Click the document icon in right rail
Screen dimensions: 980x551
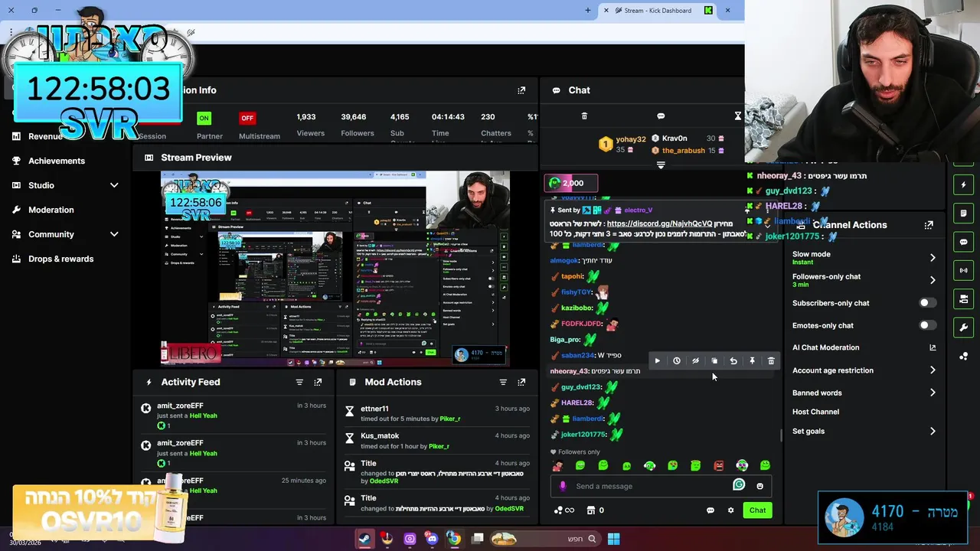(963, 214)
